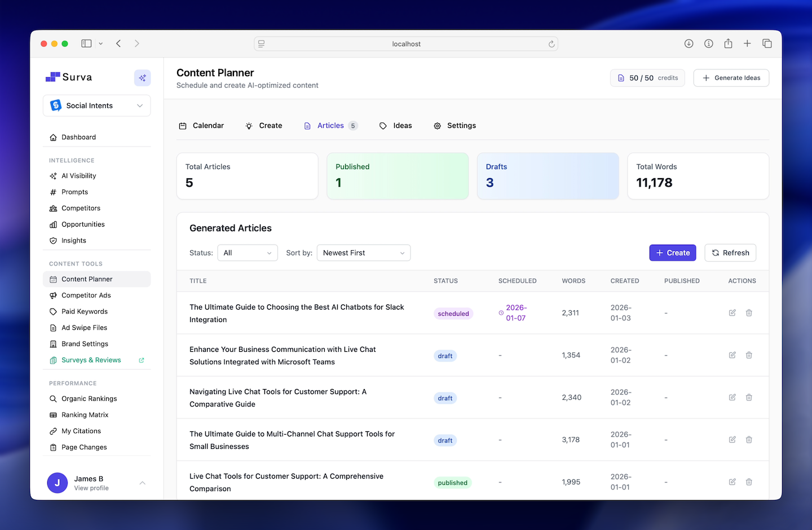This screenshot has width=812, height=530.
Task: Click the edit pencil icon on the Slack article
Action: (732, 313)
